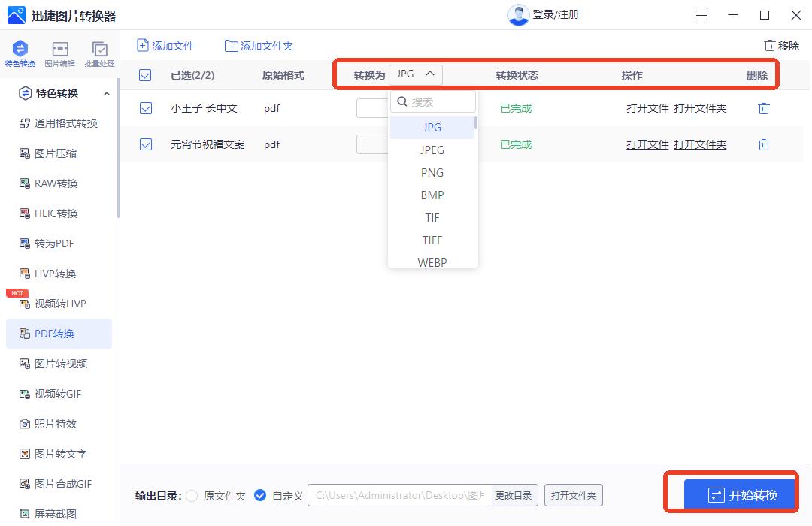This screenshot has width=812, height=526.
Task: Collapse the 特色转换 sidebar group
Action: tap(107, 93)
